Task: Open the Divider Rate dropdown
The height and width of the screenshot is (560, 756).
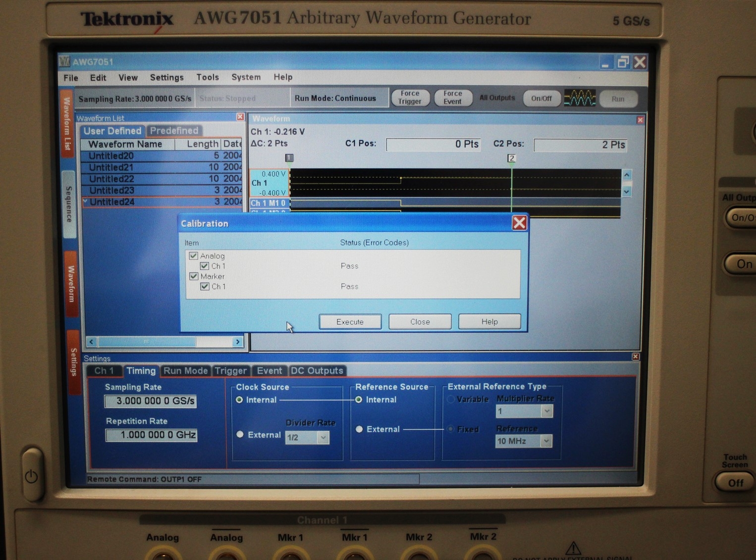Action: [x=323, y=438]
